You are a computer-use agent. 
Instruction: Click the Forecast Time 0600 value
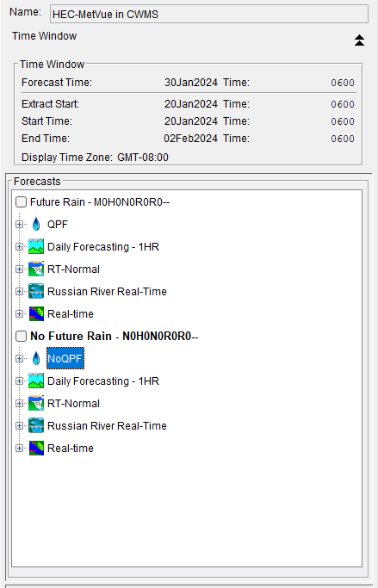(343, 83)
